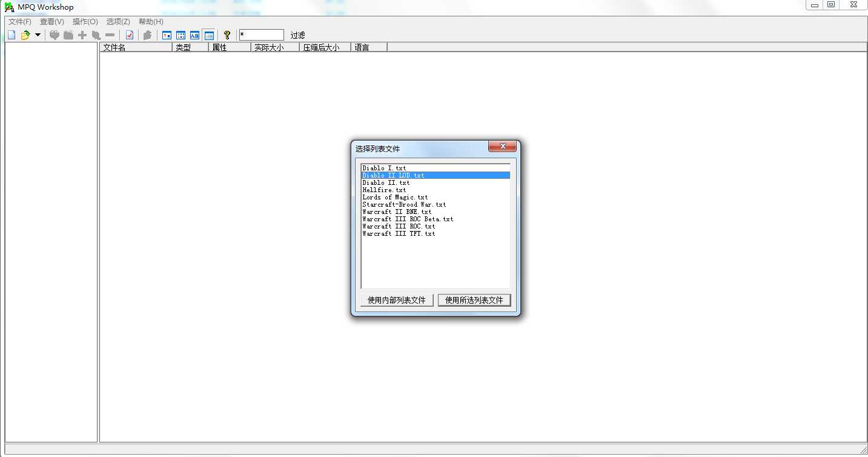The width and height of the screenshot is (868, 457).
Task: Select Diablo II LOD.txt list entry
Action: pyautogui.click(x=436, y=175)
